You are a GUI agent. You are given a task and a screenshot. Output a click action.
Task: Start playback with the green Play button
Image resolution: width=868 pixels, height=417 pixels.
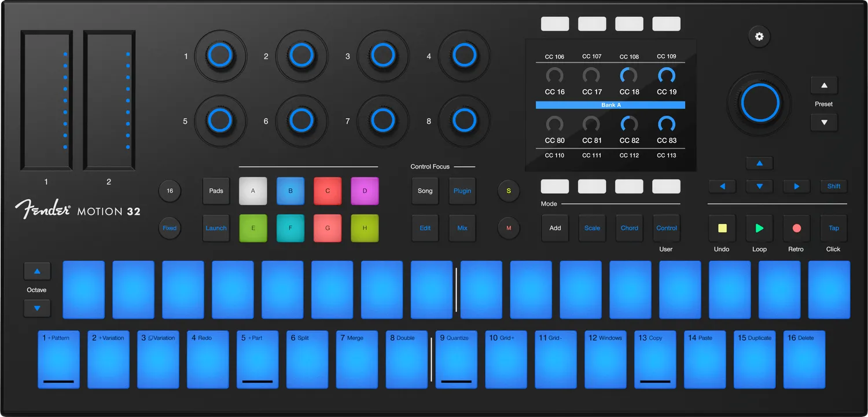pyautogui.click(x=760, y=228)
